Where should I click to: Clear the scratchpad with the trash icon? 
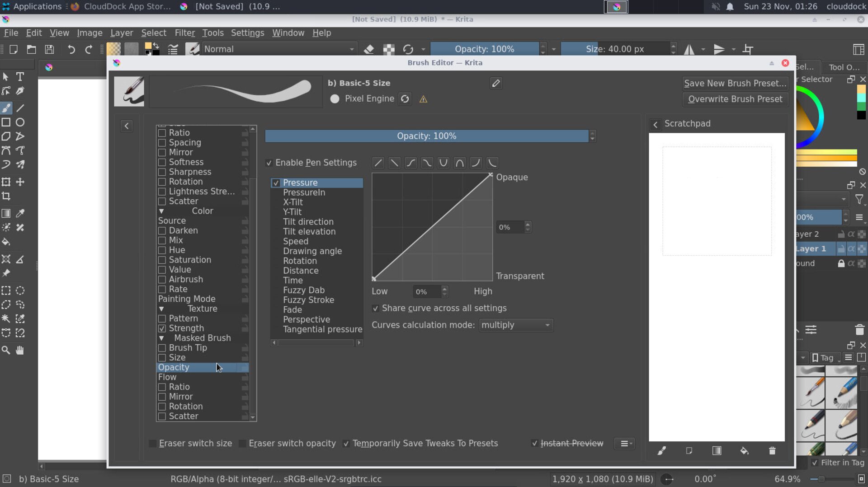(x=772, y=450)
